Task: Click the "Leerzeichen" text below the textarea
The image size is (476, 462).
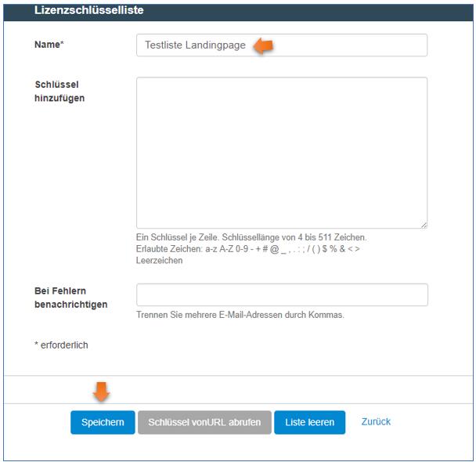Action: [x=159, y=261]
